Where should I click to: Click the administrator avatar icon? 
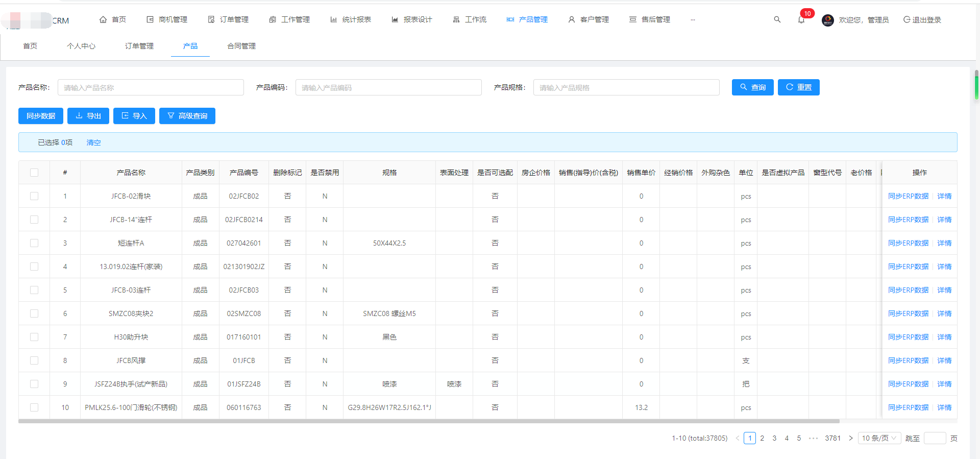click(x=828, y=20)
